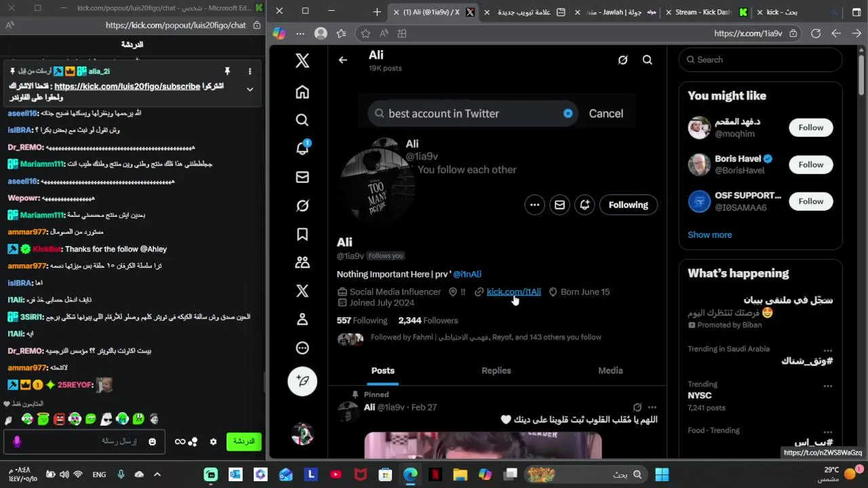The height and width of the screenshot is (488, 868).
Task: Click Show more suggestions
Action: pyautogui.click(x=709, y=235)
